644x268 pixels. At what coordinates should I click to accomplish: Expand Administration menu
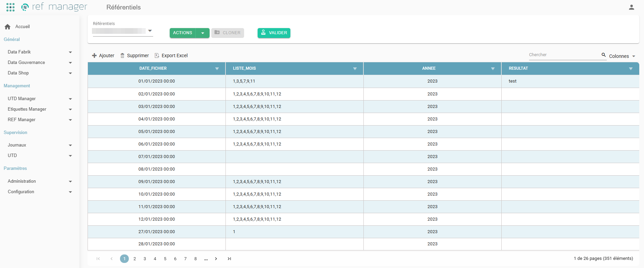(x=40, y=181)
